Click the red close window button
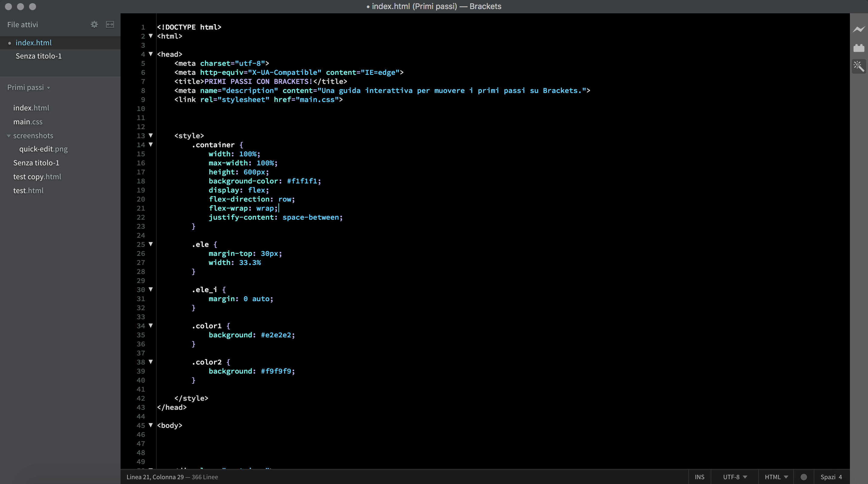Screen dimensions: 868x484 click(x=9, y=6)
